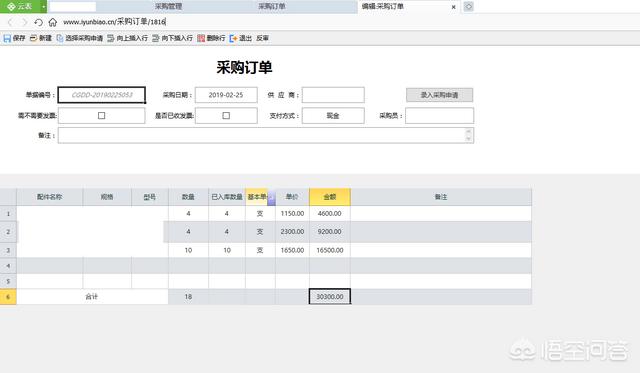Select the 编辑:采购订单 tab
This screenshot has height=373, width=640.
tap(383, 7)
